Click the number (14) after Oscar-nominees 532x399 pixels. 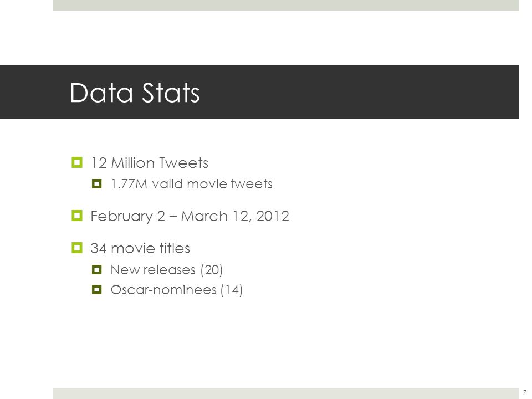pos(232,290)
